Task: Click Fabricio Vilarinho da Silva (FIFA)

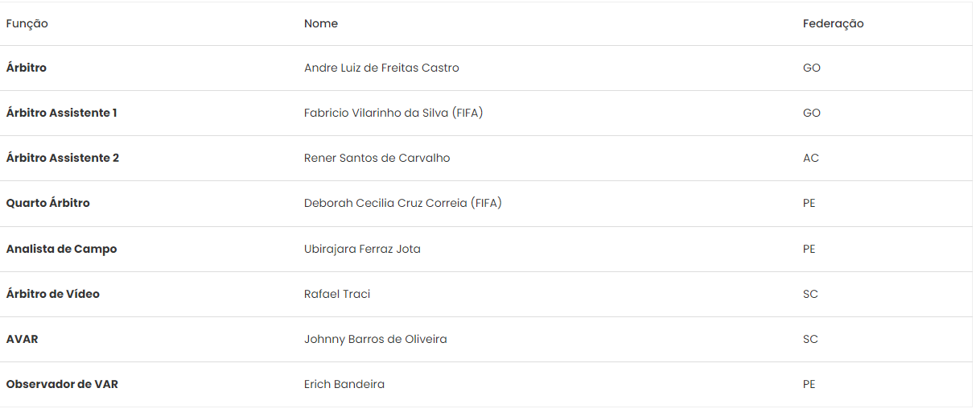Action: pos(393,114)
